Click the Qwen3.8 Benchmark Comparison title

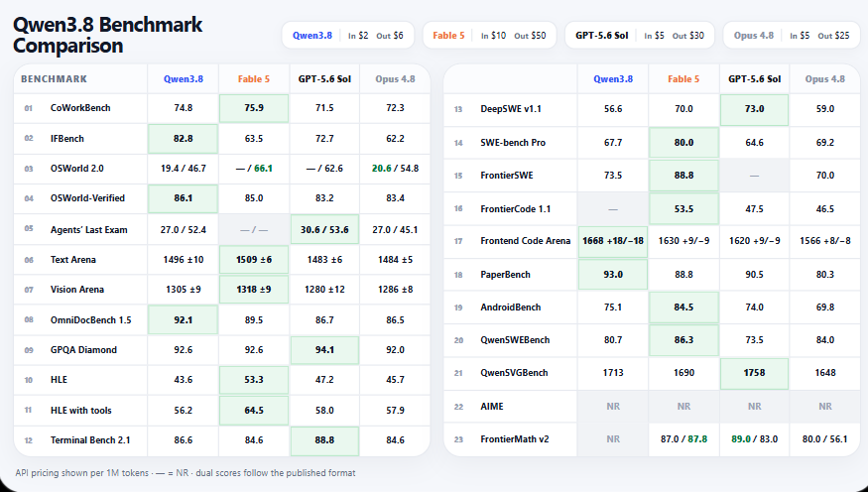pyautogui.click(x=107, y=35)
